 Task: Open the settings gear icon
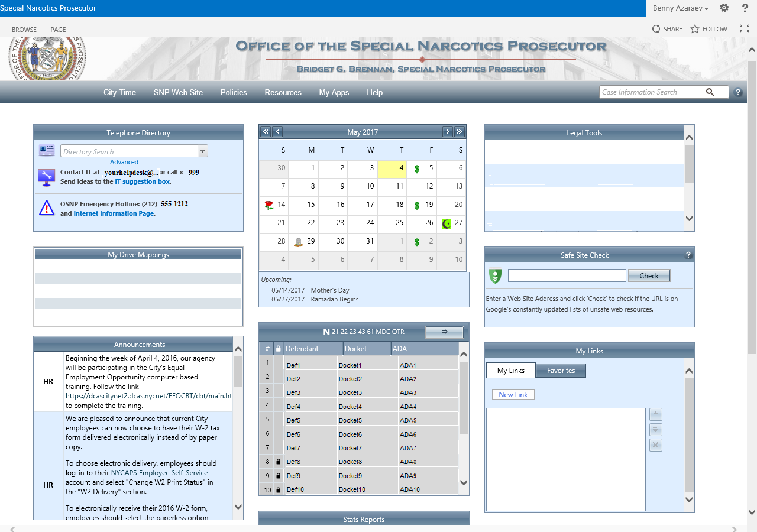pyautogui.click(x=724, y=8)
